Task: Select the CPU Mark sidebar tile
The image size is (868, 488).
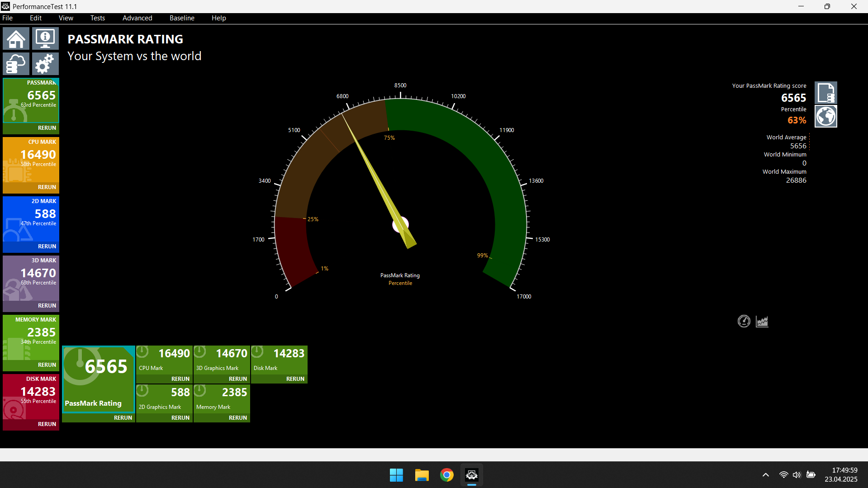Action: [31, 160]
